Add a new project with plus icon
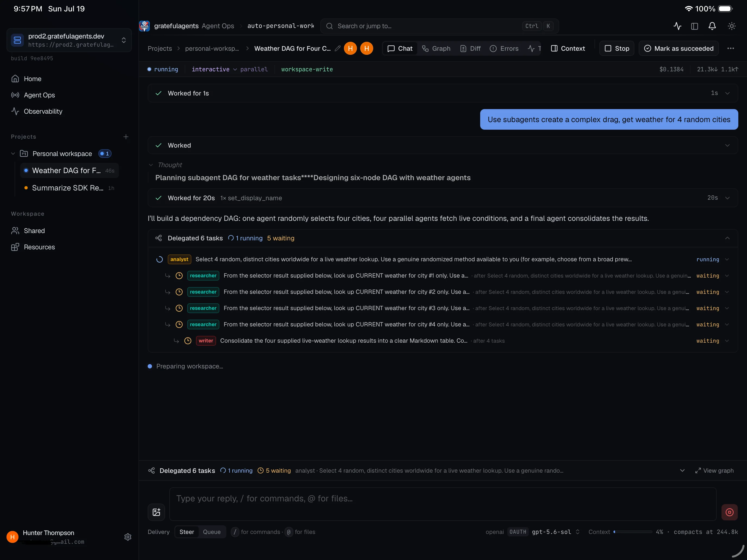The image size is (747, 560). [x=126, y=137]
